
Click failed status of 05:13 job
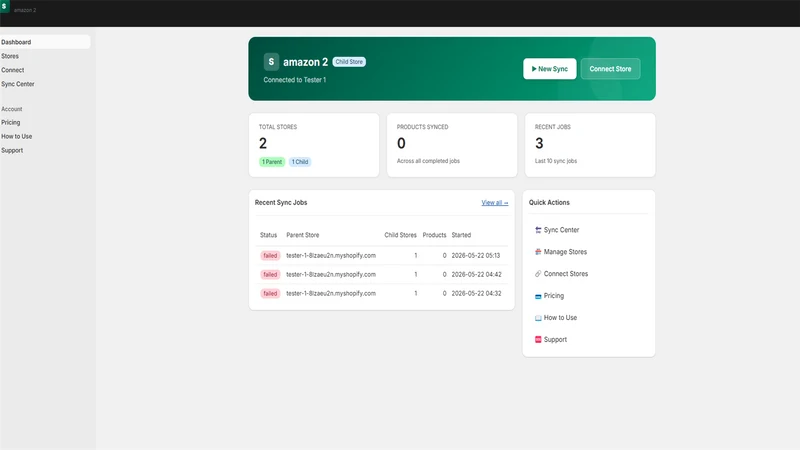(270, 256)
